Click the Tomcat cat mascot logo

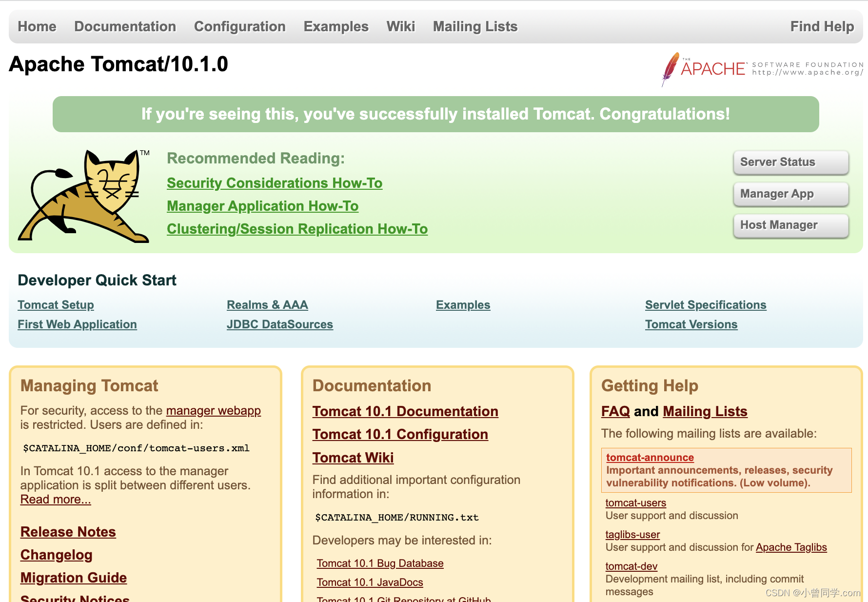[83, 196]
